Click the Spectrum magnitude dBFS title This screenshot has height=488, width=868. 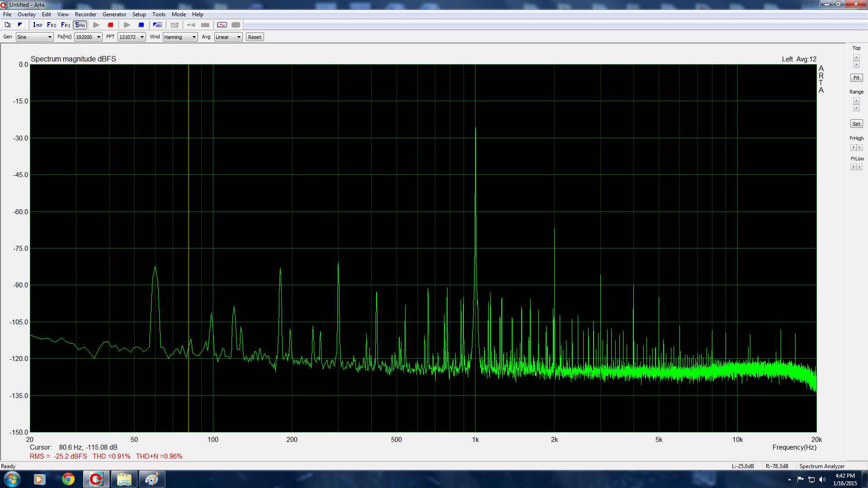[73, 59]
